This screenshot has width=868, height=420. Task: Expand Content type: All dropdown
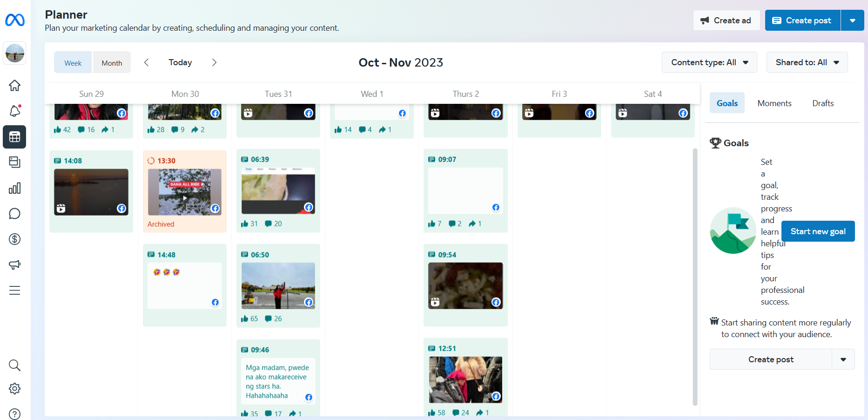coord(709,62)
